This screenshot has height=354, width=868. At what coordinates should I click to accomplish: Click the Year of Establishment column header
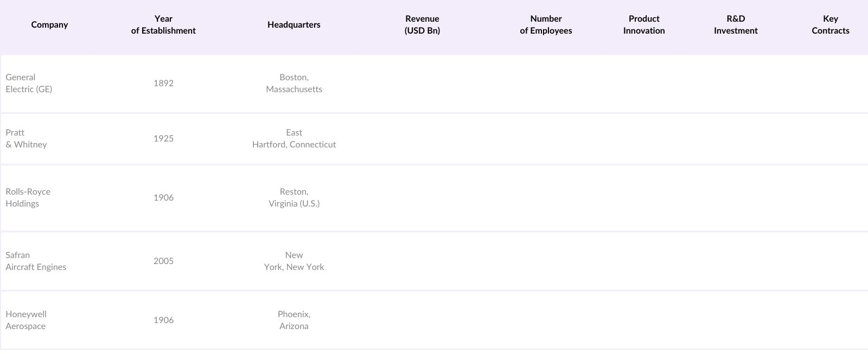(x=163, y=25)
